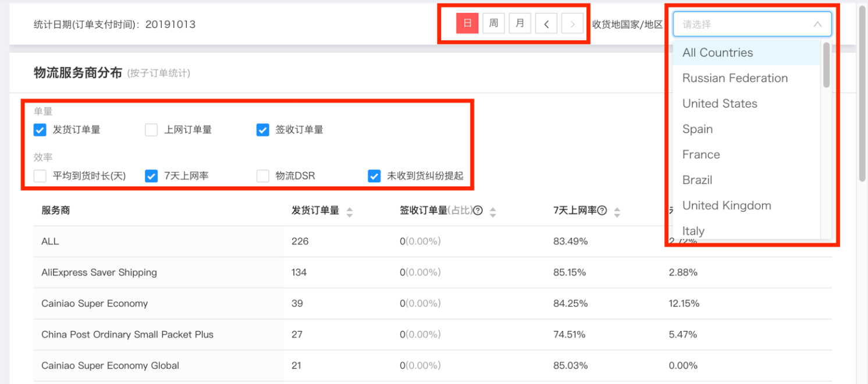Click the 统计日期 20191013 label
This screenshot has height=384, width=868.
pyautogui.click(x=115, y=24)
